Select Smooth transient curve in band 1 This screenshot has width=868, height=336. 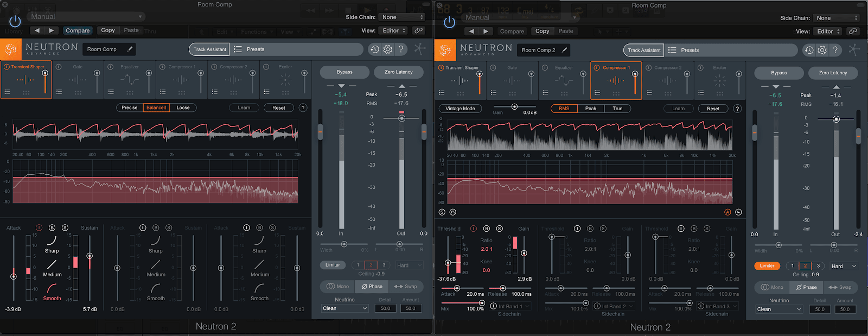52,291
